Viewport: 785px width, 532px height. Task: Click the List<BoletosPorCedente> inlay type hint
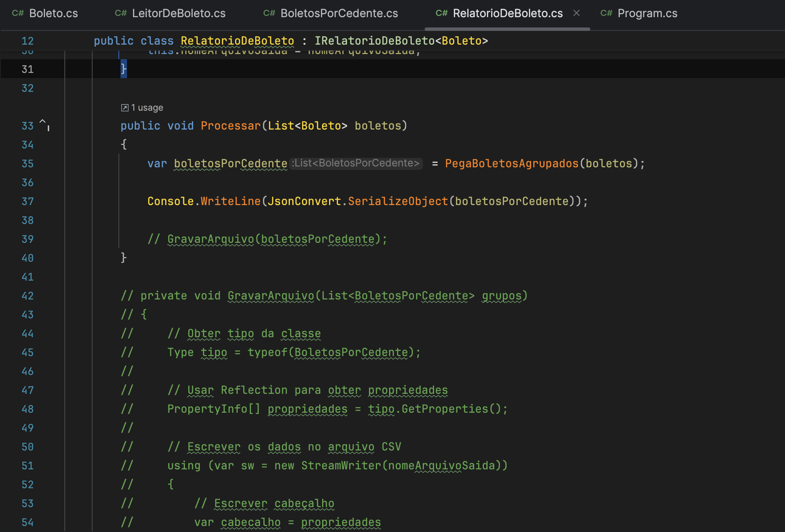[x=356, y=163]
